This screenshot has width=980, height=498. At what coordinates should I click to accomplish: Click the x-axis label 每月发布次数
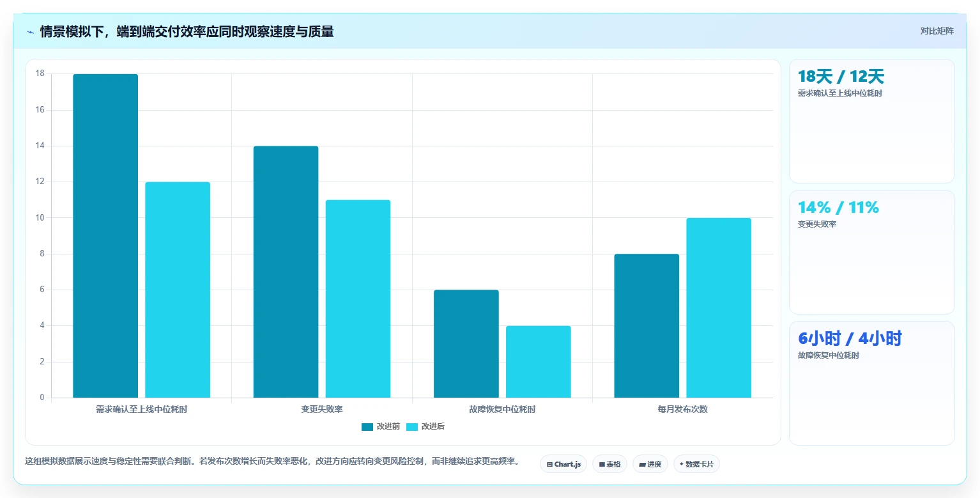[x=683, y=409]
